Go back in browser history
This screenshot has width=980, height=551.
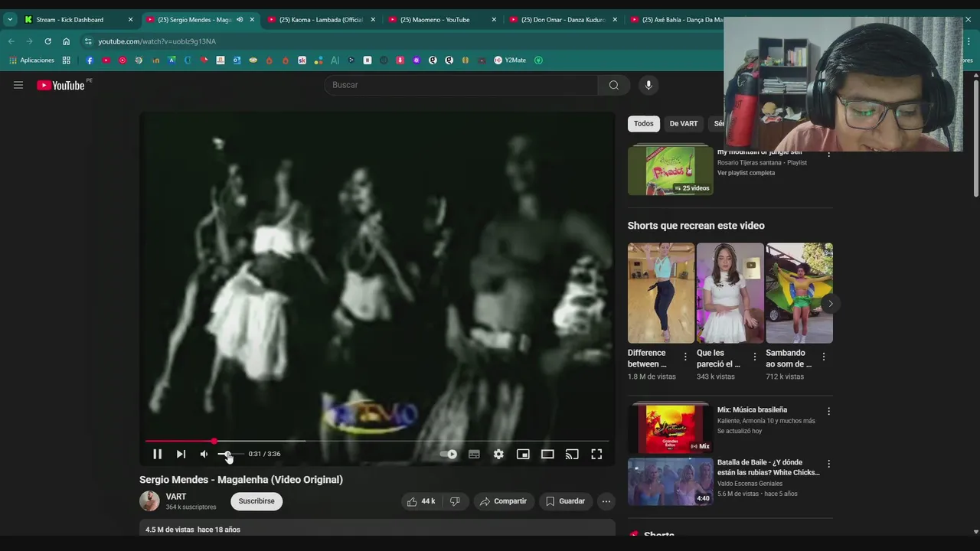pos(11,41)
